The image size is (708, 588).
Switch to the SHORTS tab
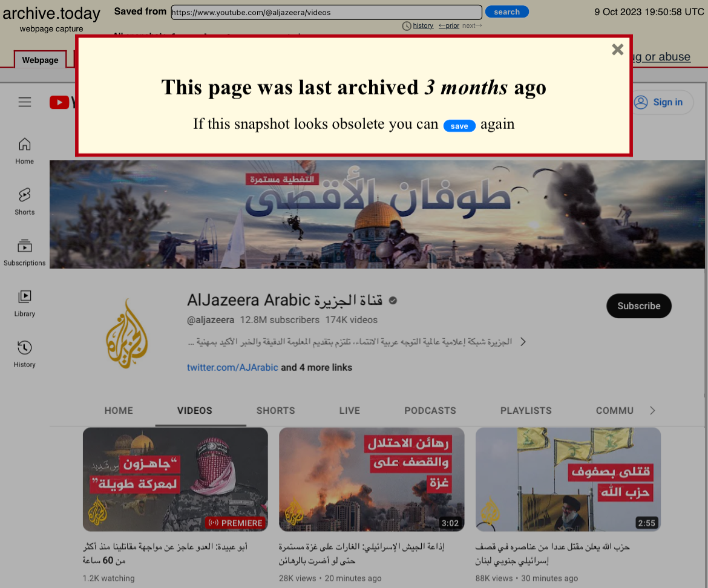click(x=275, y=410)
